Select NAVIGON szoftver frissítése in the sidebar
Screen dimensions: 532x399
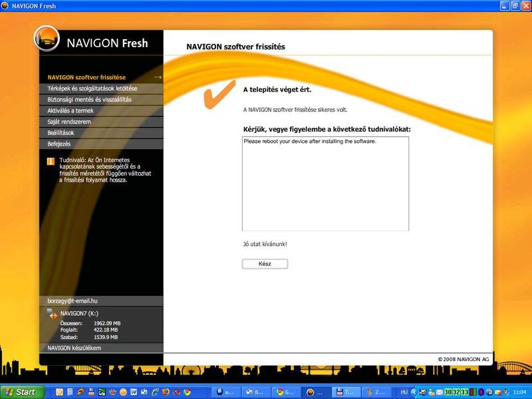[x=86, y=77]
